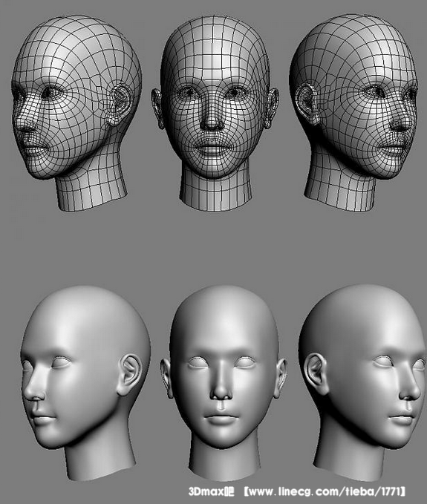Select the smooth shaded head facing right
This screenshot has height=504, width=427.
[362, 382]
